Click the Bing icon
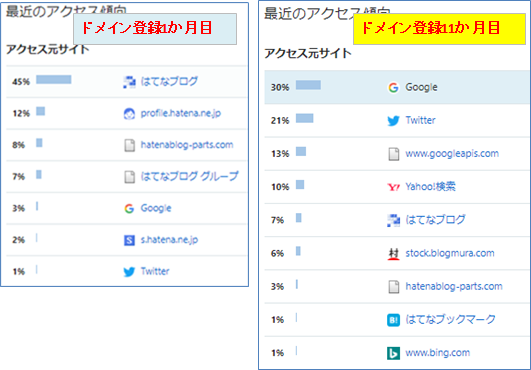Viewport: 531px width, 370px height. point(393,353)
